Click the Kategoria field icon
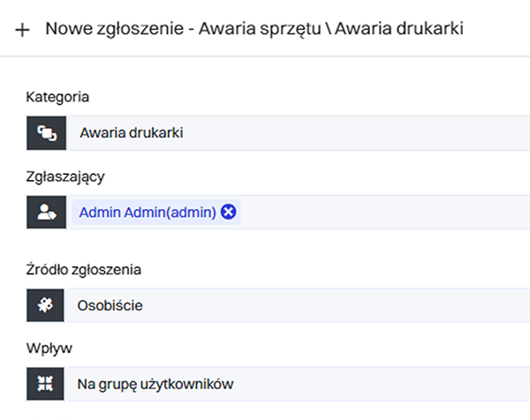Viewport: 530px width, 420px height. [46, 133]
